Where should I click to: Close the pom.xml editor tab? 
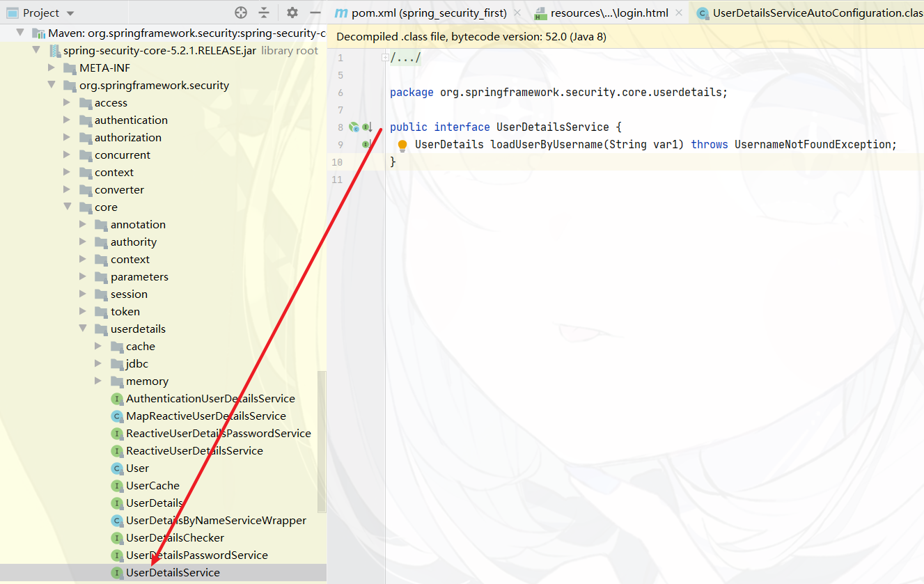click(x=517, y=13)
